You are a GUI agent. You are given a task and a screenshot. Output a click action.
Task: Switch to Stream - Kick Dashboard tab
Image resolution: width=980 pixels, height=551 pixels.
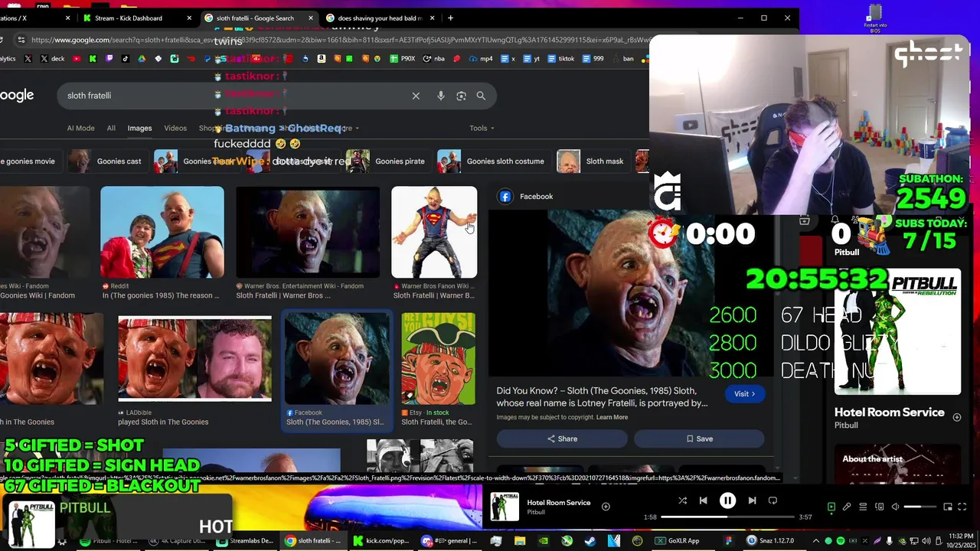(x=138, y=18)
